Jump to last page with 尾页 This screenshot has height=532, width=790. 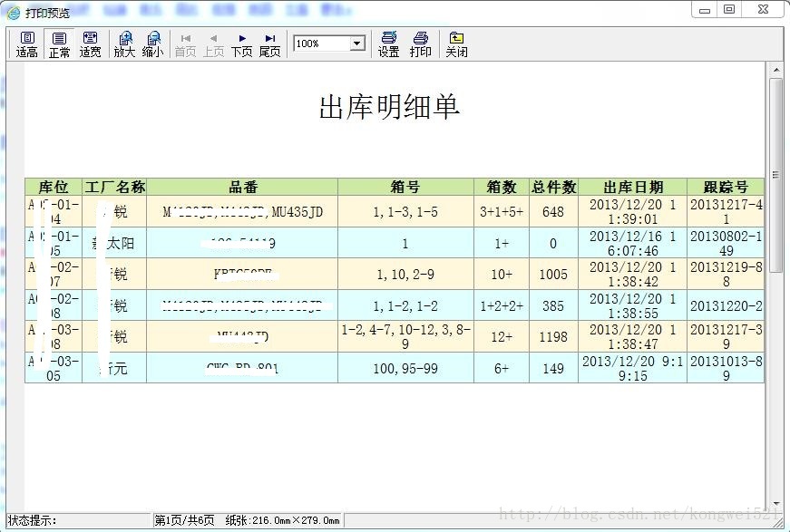pyautogui.click(x=269, y=44)
